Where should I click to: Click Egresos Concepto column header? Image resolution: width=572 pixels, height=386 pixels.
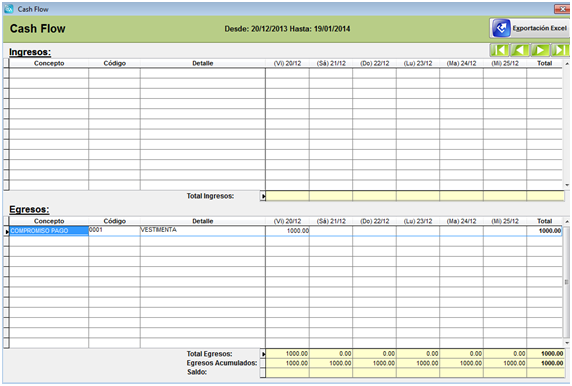pos(49,221)
